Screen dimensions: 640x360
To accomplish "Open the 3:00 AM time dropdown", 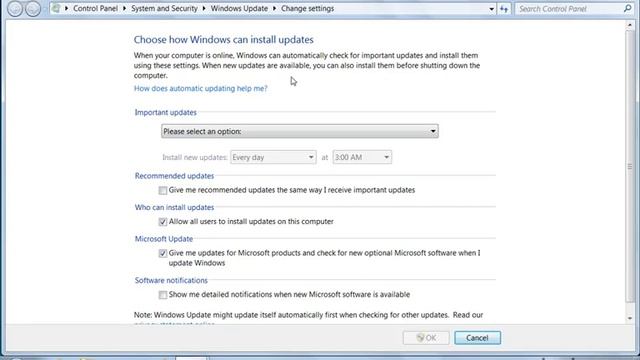I will point(362,157).
